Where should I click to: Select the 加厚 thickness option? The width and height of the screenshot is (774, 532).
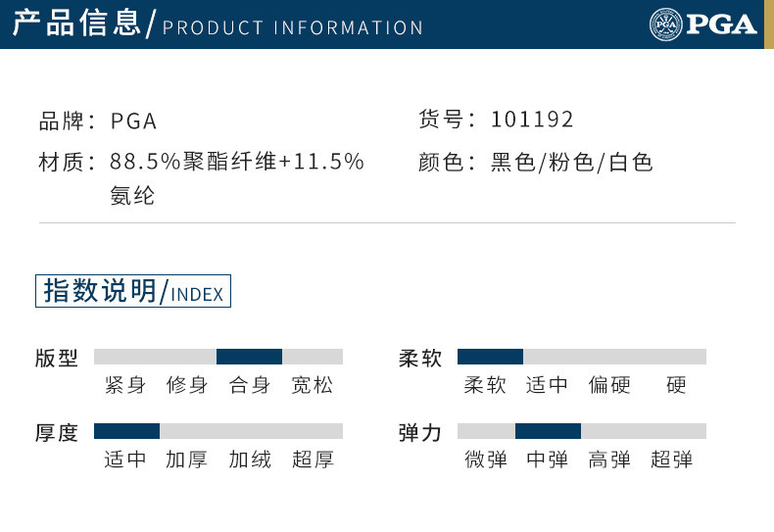[187, 459]
